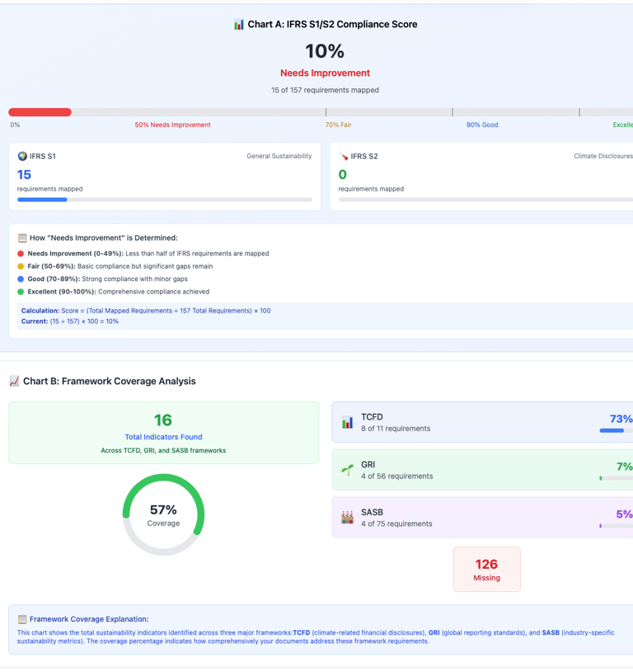Click the green 0 value in IFRS S2
This screenshot has width=633, height=672.
click(343, 175)
